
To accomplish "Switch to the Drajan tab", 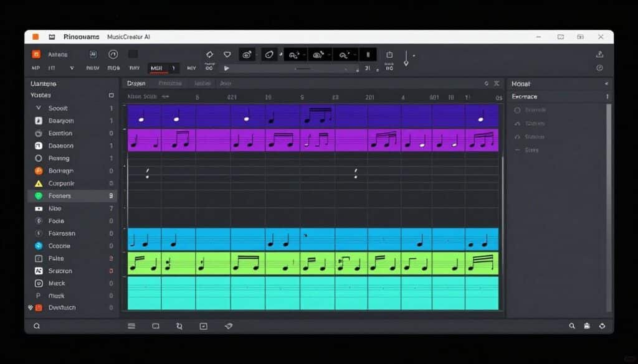I will pyautogui.click(x=136, y=83).
